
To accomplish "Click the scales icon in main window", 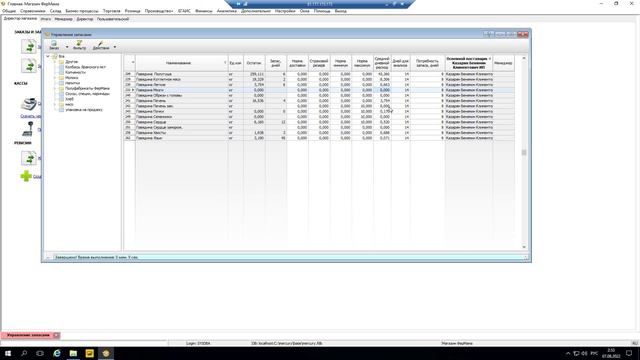I will pos(28,129).
